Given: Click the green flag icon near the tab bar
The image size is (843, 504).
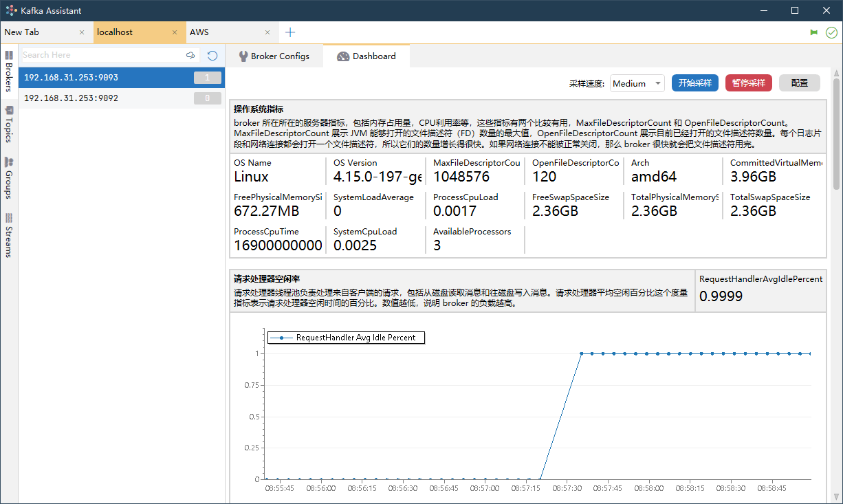Looking at the screenshot, I should [813, 32].
